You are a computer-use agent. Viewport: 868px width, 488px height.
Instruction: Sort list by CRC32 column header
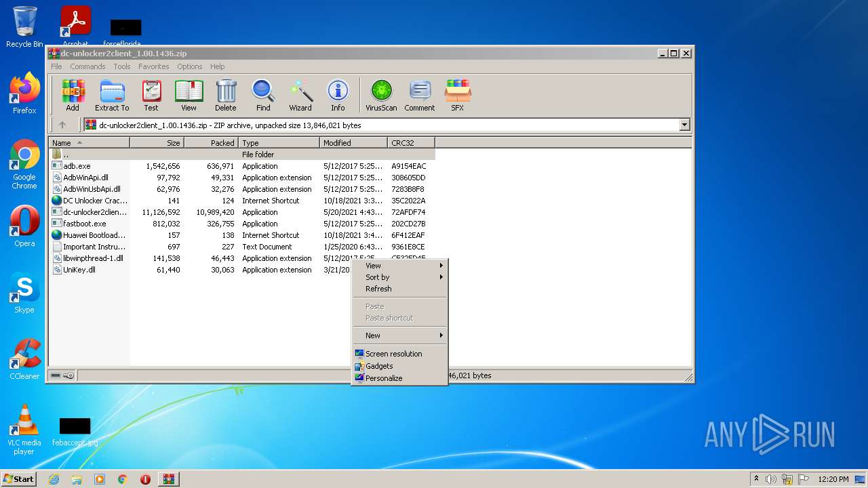[411, 143]
